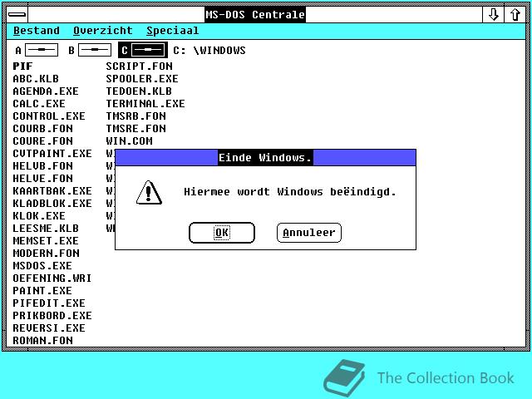Select file TERMINAL.EXE
Viewport: 532px width, 399px height.
(145, 103)
